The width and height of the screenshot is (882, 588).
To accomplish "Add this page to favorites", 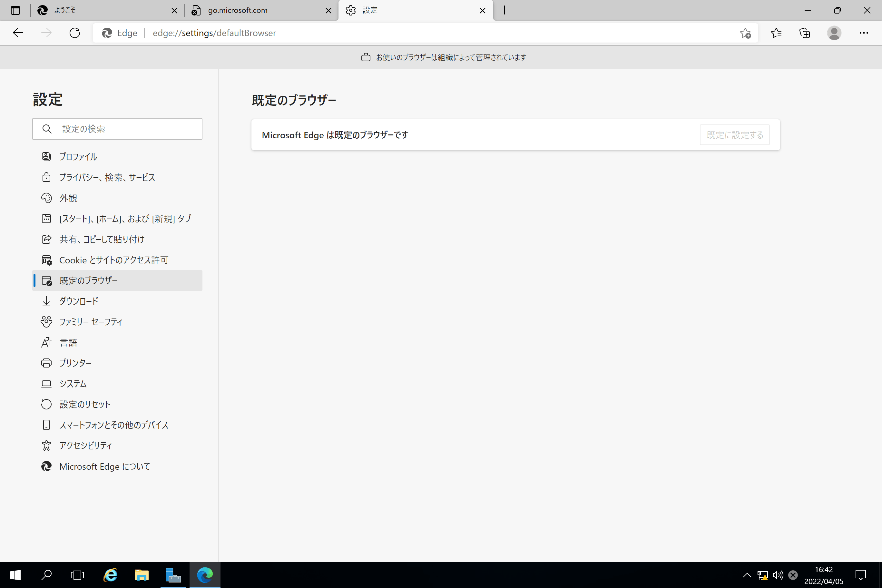I will 745,33.
